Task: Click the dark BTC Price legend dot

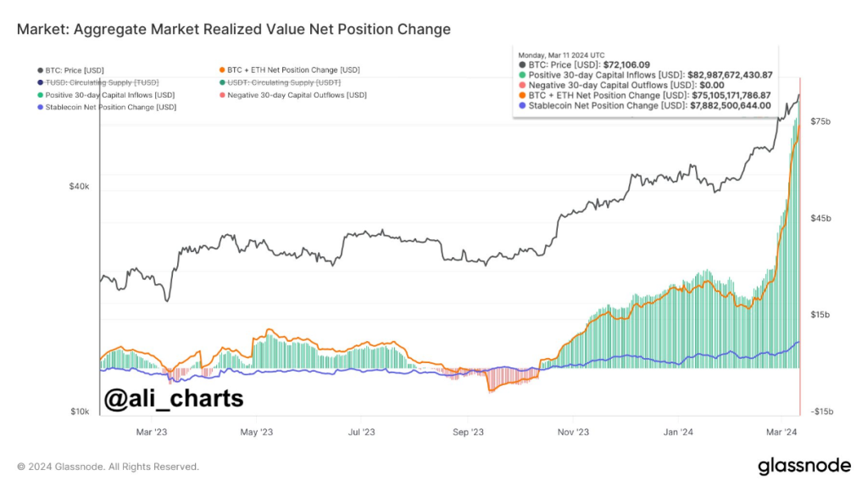Action: (40, 70)
